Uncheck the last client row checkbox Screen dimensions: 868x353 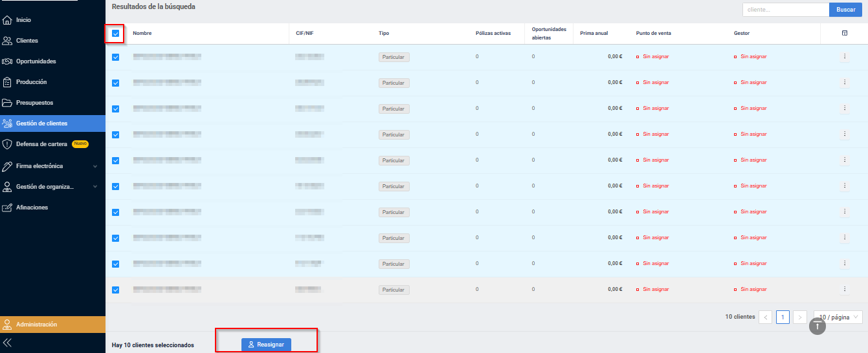116,290
